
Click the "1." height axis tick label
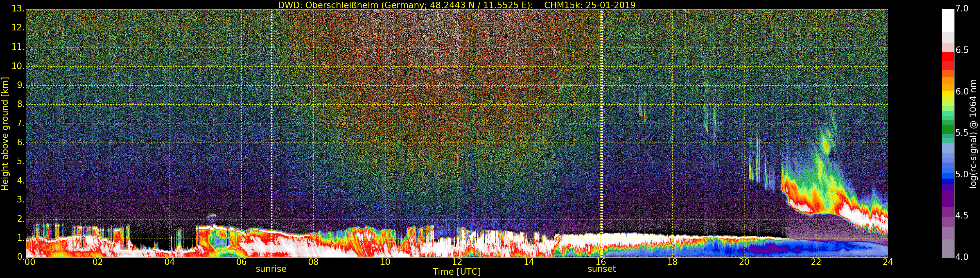[21, 238]
